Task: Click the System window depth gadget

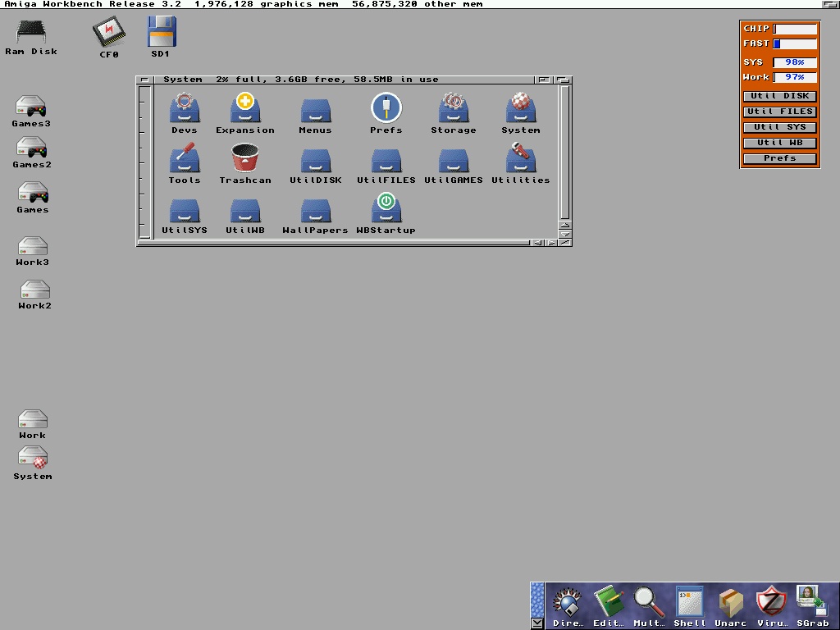Action: coord(563,80)
